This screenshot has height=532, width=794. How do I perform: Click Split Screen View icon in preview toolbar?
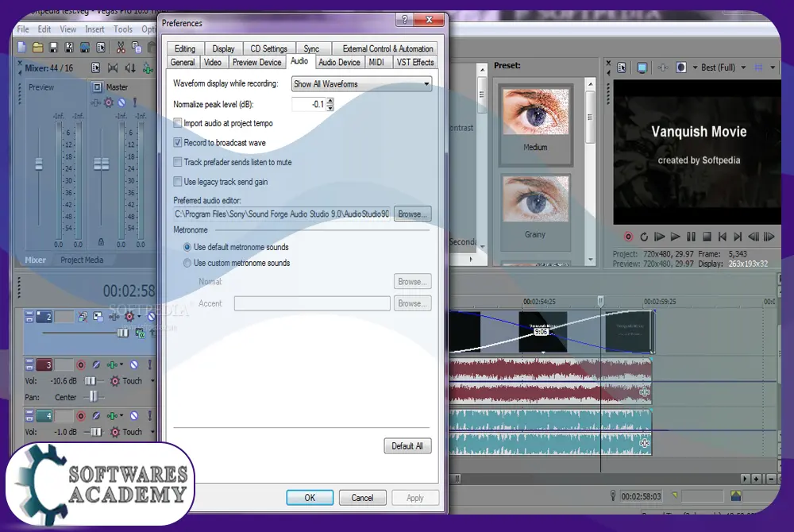(681, 67)
